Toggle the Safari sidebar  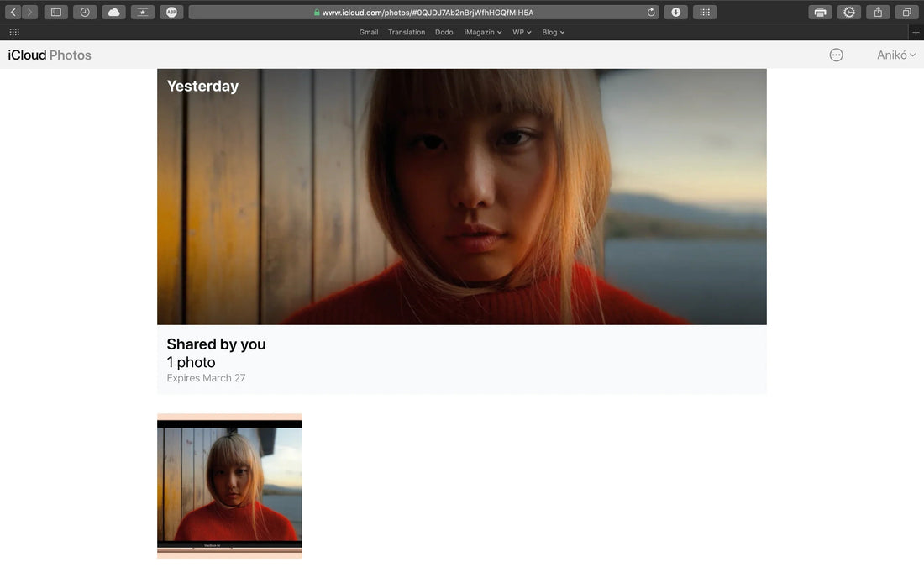(56, 13)
